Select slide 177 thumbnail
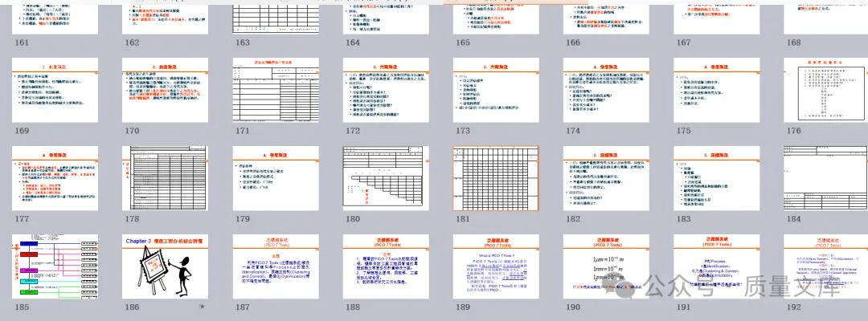The width and height of the screenshot is (868, 321). tap(55, 178)
